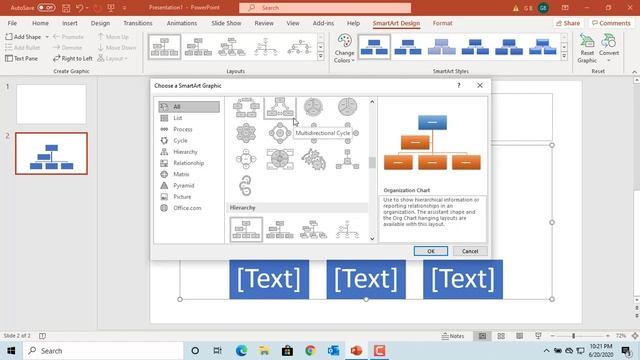Viewport: 640px width, 360px height.
Task: Open Outlook from the taskbar
Action: (x=333, y=351)
